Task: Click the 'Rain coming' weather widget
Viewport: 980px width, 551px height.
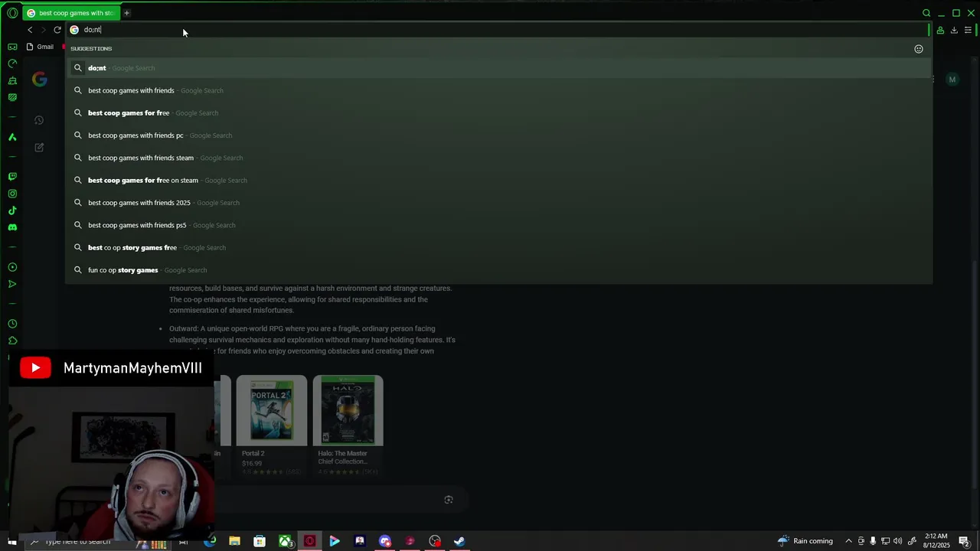Action: [x=805, y=541]
